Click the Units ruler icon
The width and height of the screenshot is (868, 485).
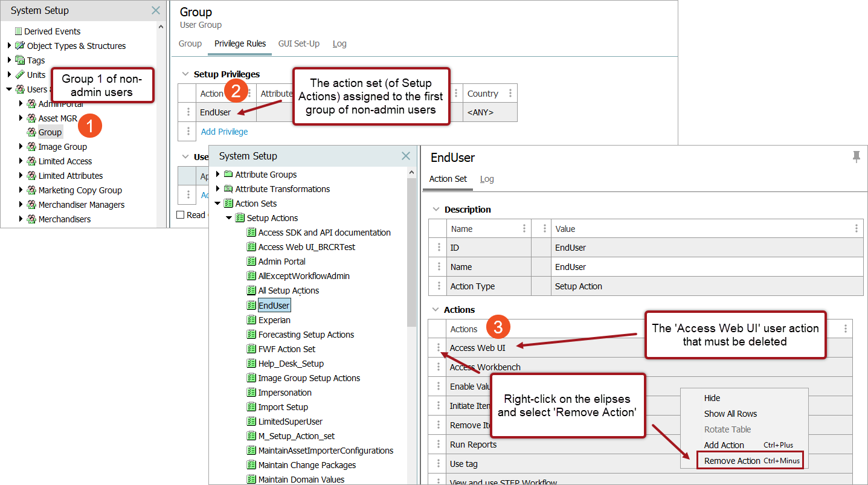tap(20, 75)
